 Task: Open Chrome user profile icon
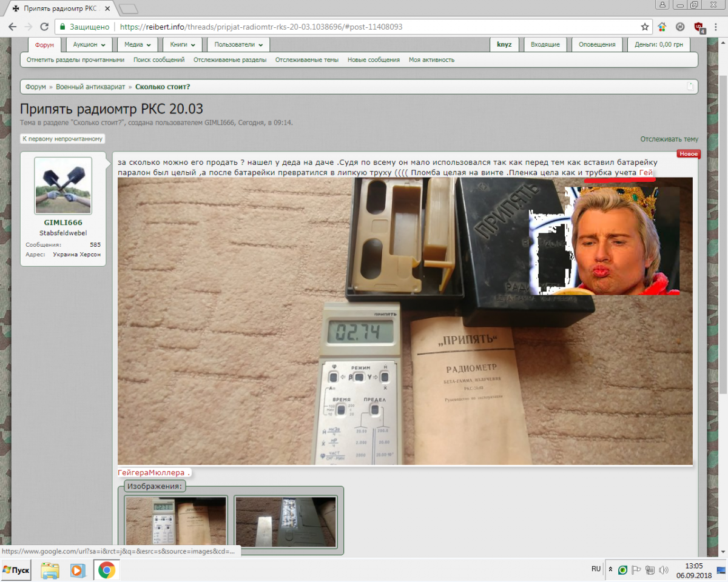[x=662, y=5]
